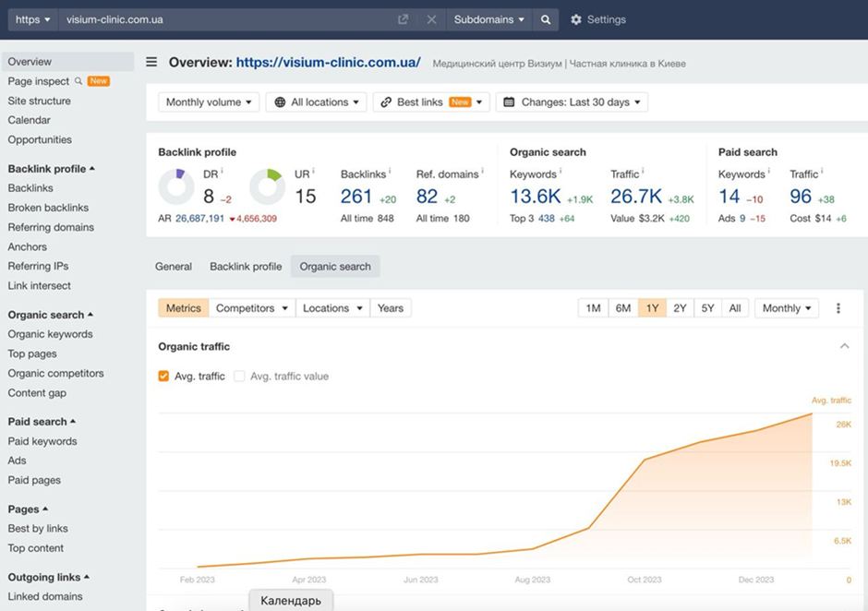Uncheck the Avg. traffic checkbox
868x611 pixels.
tap(163, 376)
